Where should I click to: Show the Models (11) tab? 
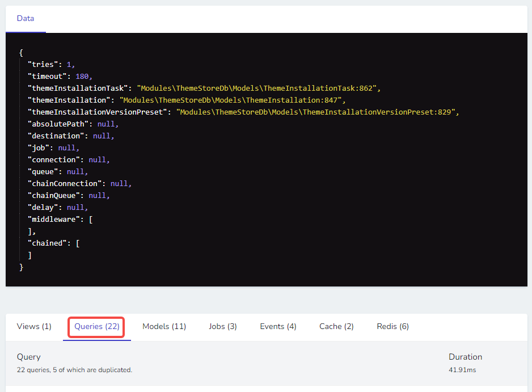coord(164,327)
